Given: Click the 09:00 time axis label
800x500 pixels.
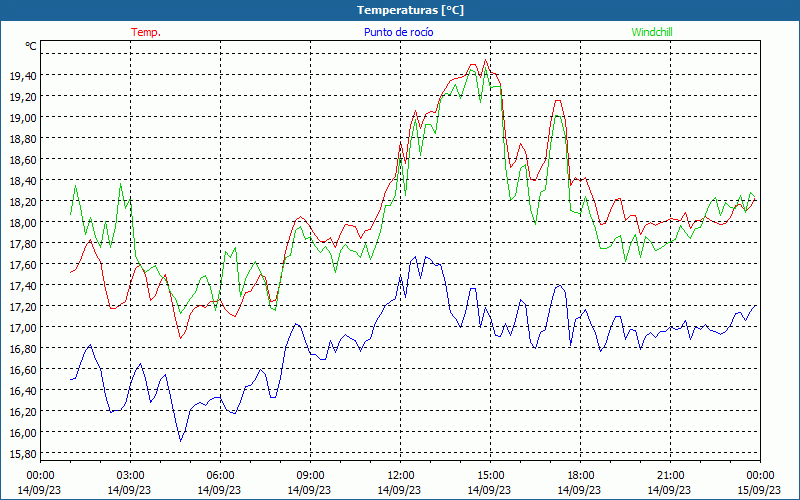Looking at the screenshot, I should coord(310,476).
